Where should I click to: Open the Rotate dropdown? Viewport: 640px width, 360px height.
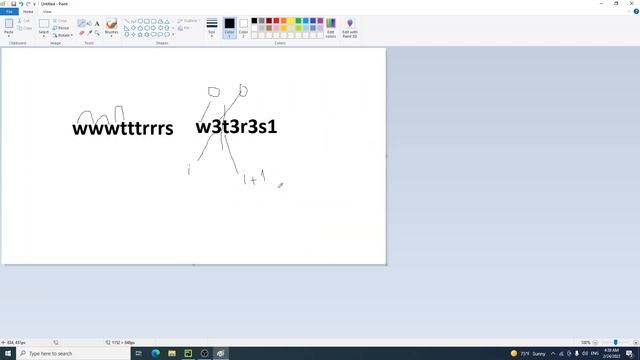[62, 35]
